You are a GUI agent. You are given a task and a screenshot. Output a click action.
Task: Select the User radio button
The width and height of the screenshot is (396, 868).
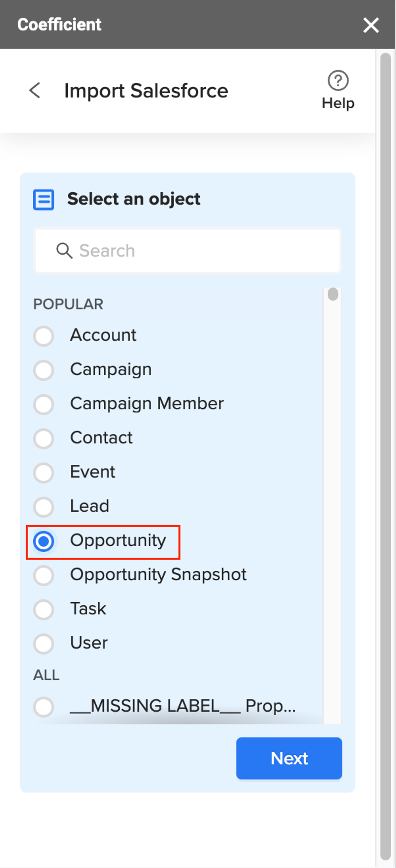point(44,644)
